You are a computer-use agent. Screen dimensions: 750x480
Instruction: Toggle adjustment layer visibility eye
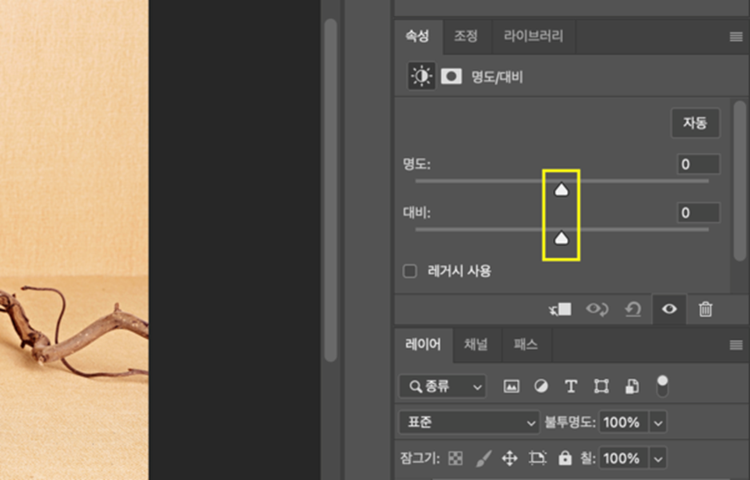[669, 309]
